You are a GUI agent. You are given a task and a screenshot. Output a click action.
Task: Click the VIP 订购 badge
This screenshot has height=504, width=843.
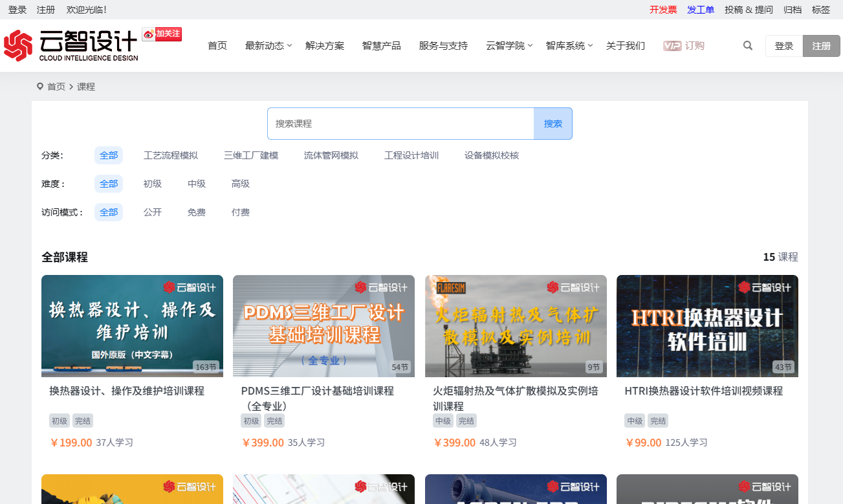[684, 46]
